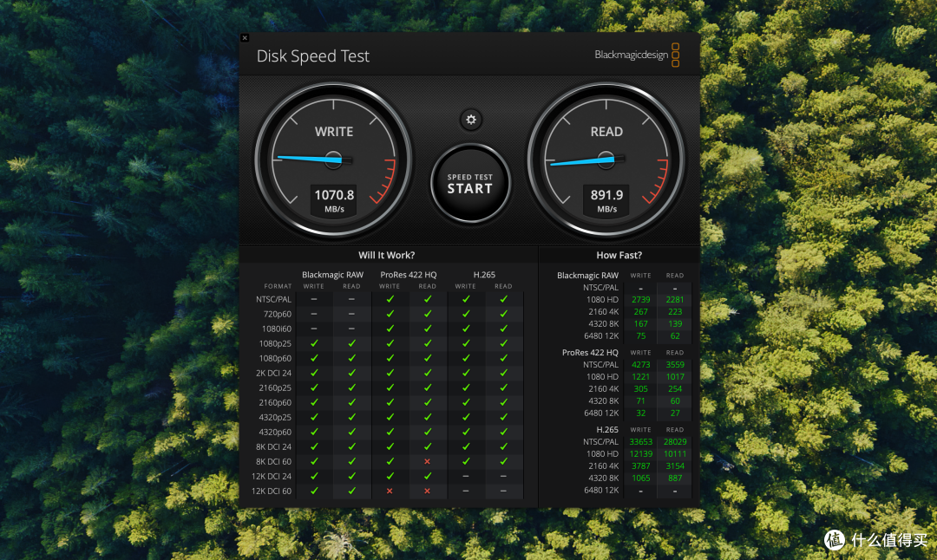Click H.265 read checkmark for NTSC/PAL
This screenshot has height=560, width=937.
tap(503, 299)
